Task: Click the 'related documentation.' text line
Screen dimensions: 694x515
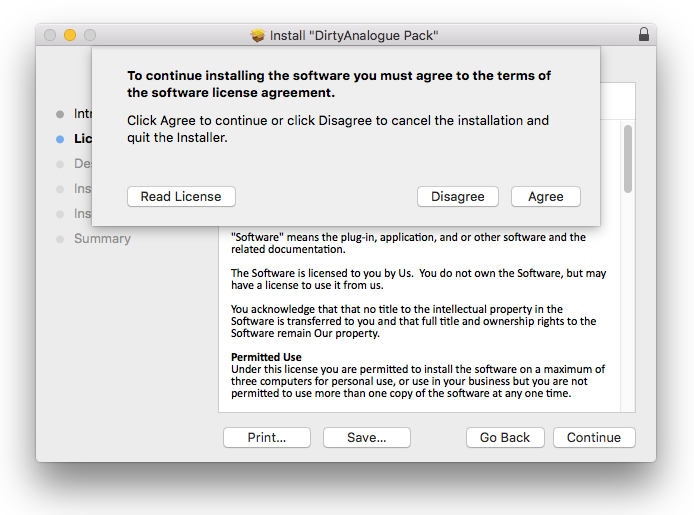Action: (x=288, y=250)
